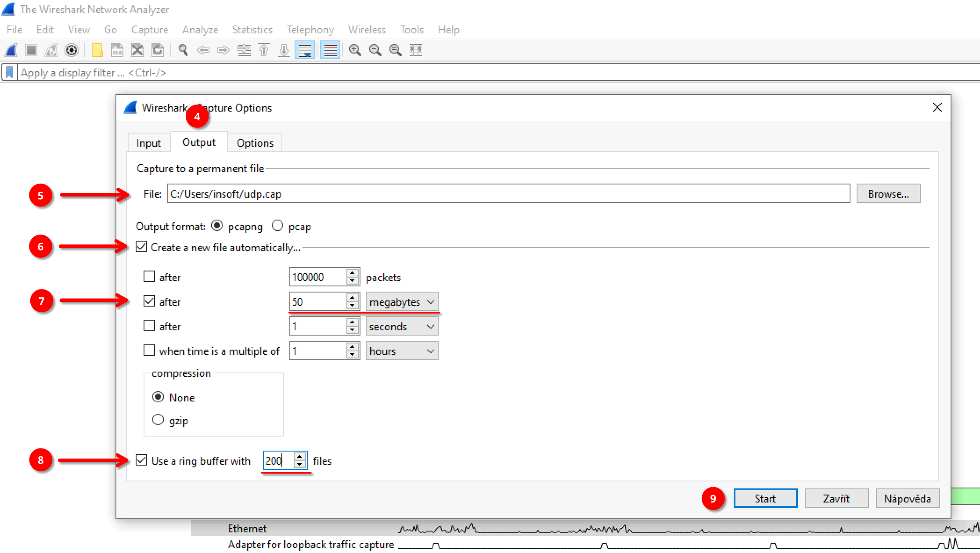This screenshot has width=980, height=553.
Task: Increase packets count spinner up arrow
Action: pos(352,273)
